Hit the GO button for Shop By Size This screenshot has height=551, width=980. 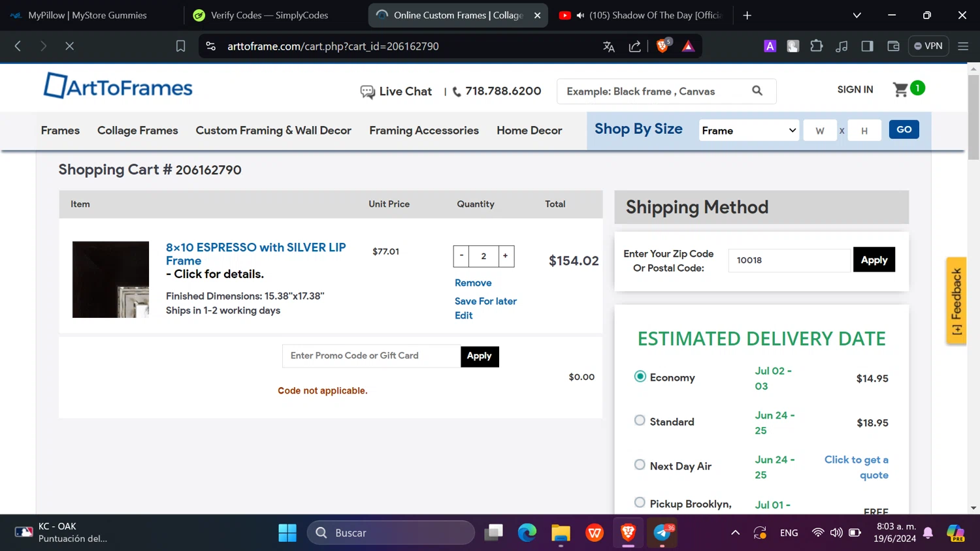pos(904,129)
